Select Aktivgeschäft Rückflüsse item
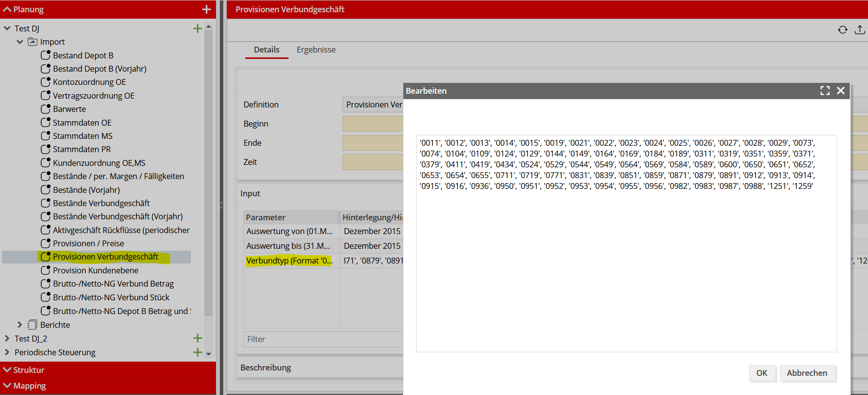The height and width of the screenshot is (395, 868). [x=121, y=230]
